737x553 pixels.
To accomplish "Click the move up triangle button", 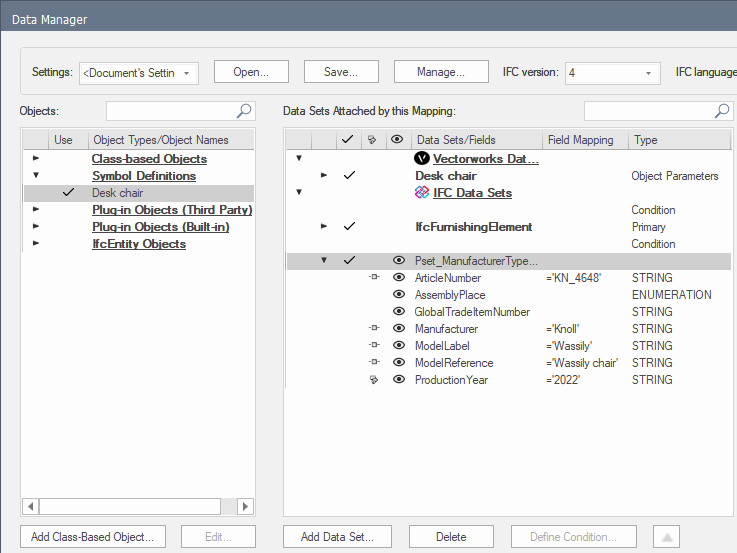I will click(x=667, y=537).
